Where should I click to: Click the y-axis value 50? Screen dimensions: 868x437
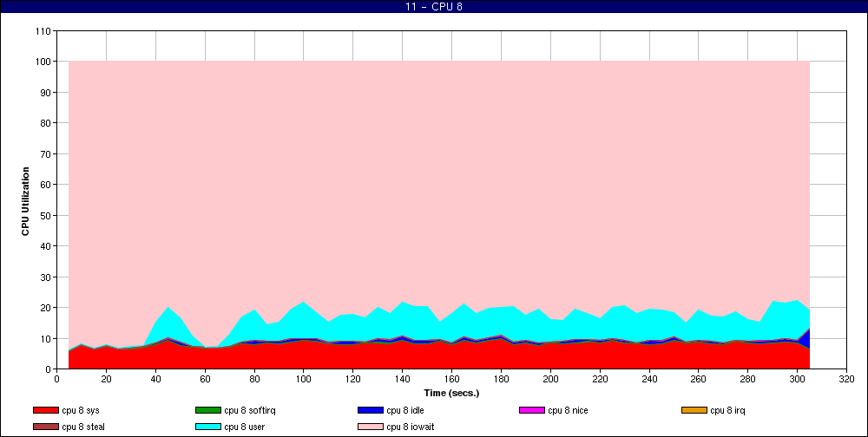[47, 215]
